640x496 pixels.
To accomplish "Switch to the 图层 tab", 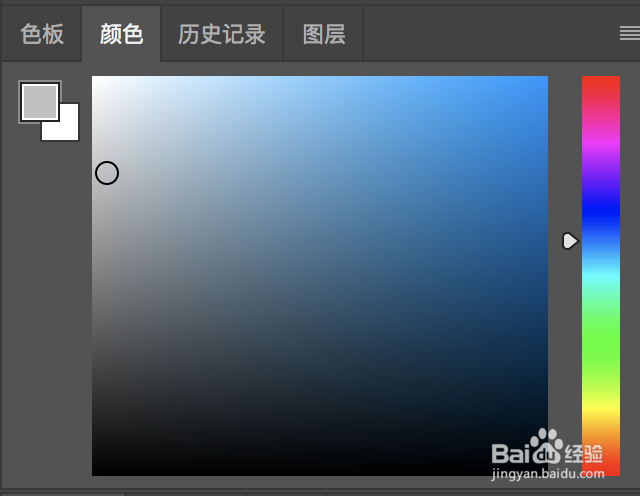I will (x=324, y=34).
